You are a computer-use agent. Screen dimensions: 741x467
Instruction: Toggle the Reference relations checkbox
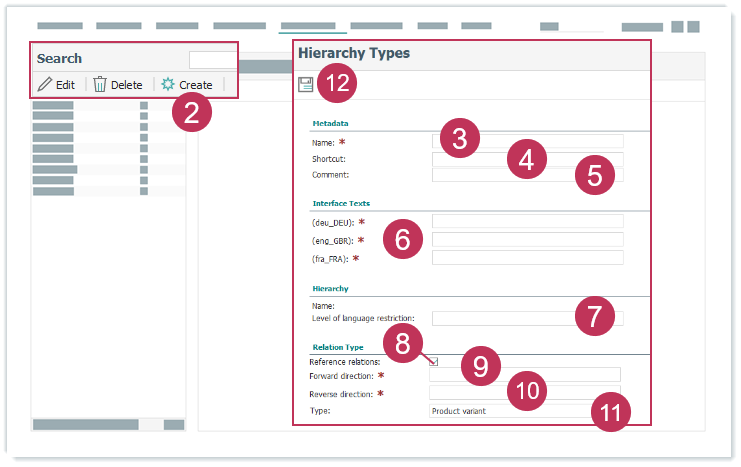[x=434, y=361]
